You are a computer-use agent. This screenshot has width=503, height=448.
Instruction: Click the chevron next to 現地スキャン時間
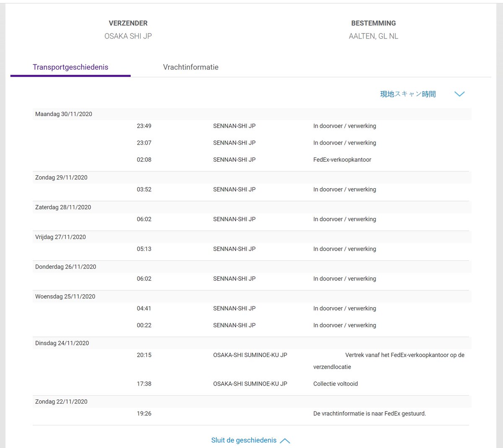click(459, 94)
